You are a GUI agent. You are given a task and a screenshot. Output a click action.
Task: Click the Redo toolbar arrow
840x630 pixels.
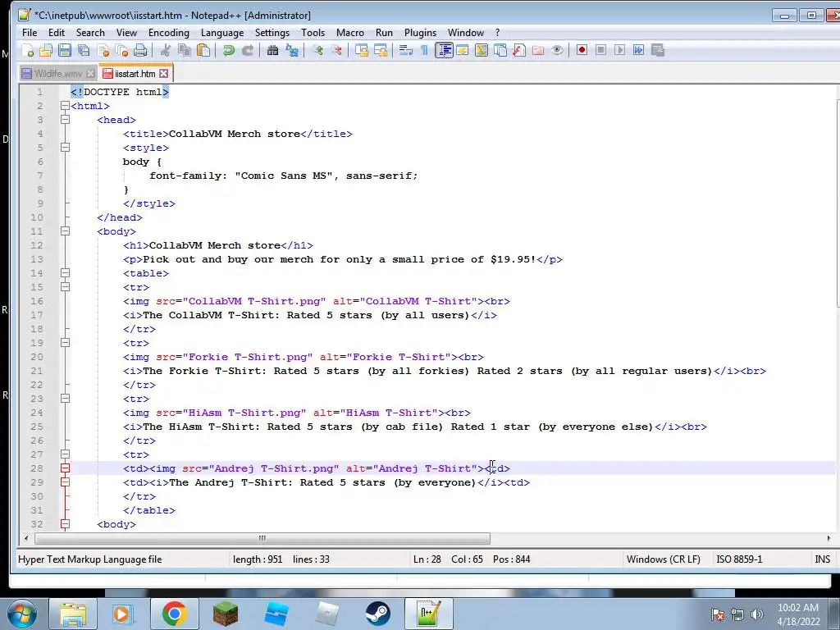(x=248, y=50)
